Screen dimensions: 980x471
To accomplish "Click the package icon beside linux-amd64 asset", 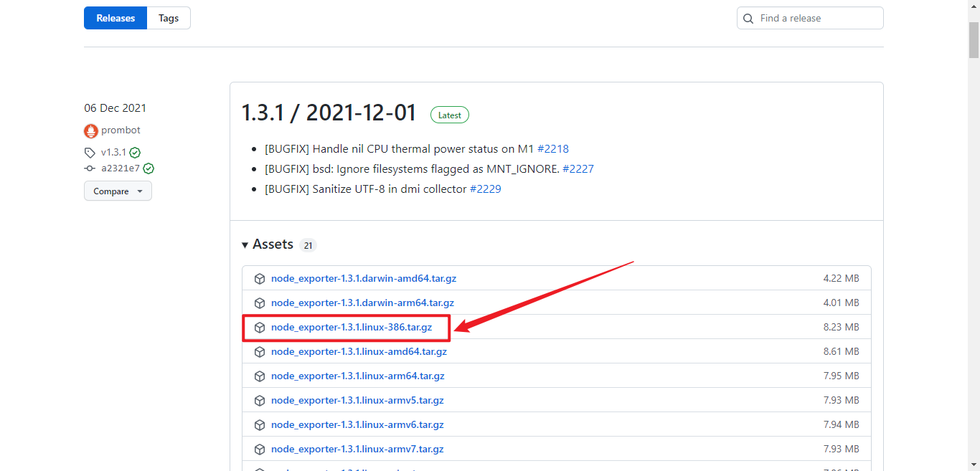I will pyautogui.click(x=260, y=351).
